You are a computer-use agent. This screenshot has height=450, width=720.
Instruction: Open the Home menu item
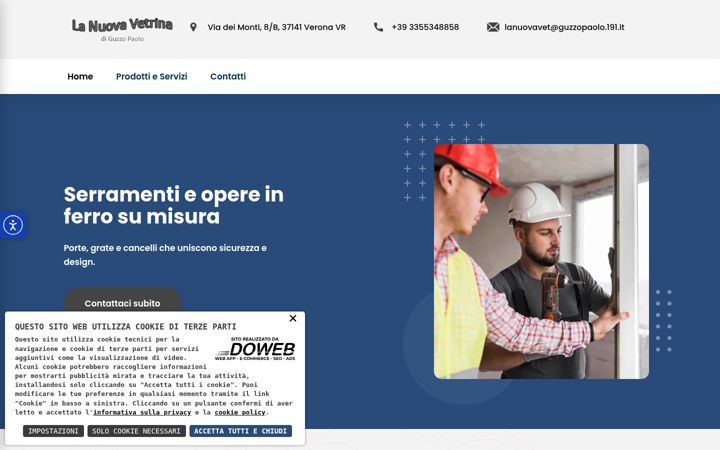80,76
